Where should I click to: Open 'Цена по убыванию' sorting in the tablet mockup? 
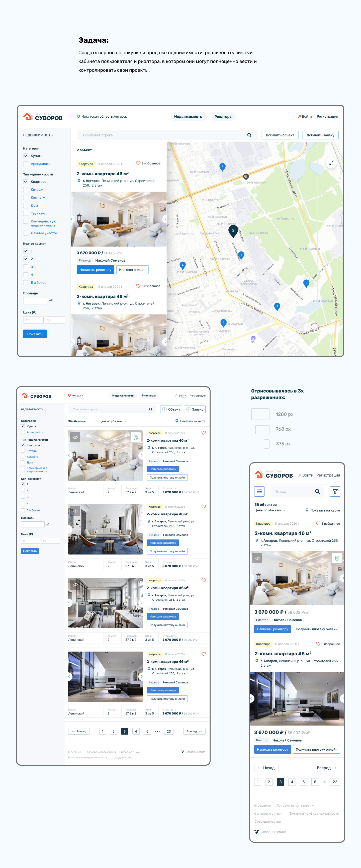(x=113, y=421)
